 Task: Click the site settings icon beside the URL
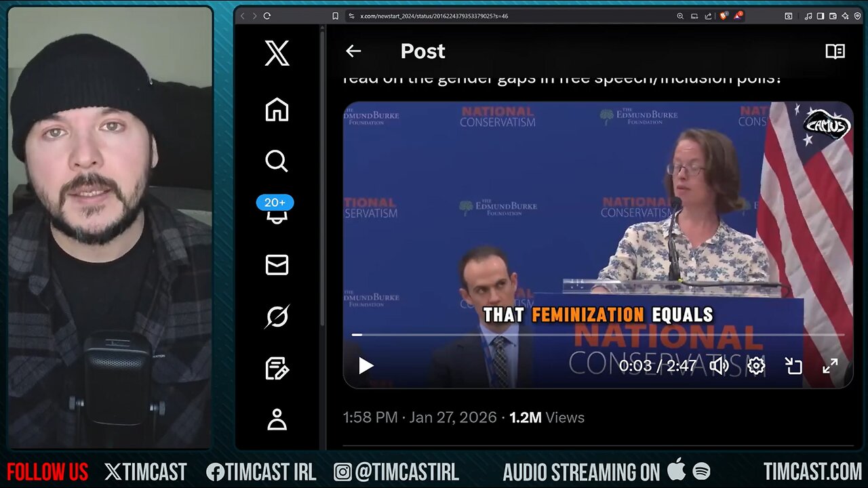351,16
